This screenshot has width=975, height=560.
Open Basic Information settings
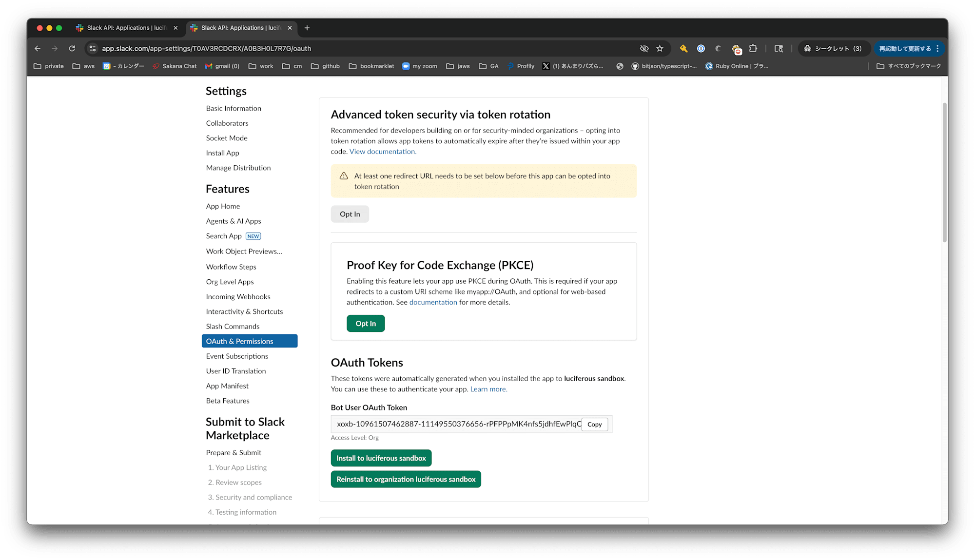coord(234,108)
